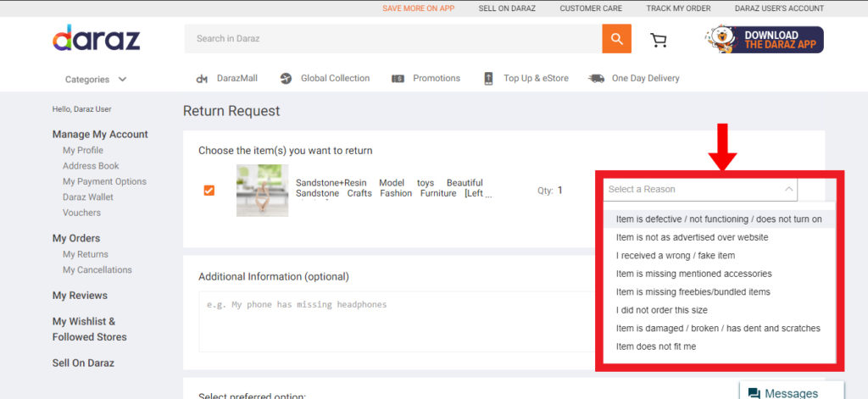868x399 pixels.
Task: Click the Sandstone+Resin product title
Action: (x=394, y=188)
